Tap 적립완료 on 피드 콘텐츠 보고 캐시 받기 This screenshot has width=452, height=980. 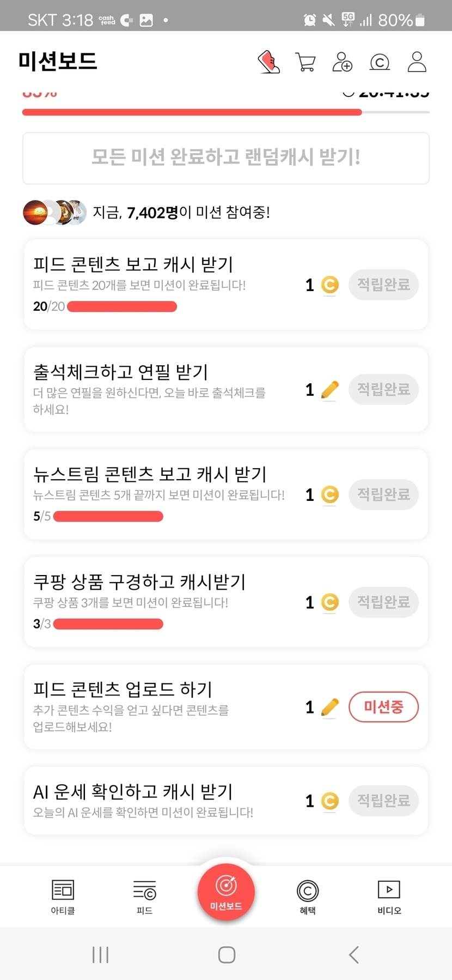click(x=383, y=285)
